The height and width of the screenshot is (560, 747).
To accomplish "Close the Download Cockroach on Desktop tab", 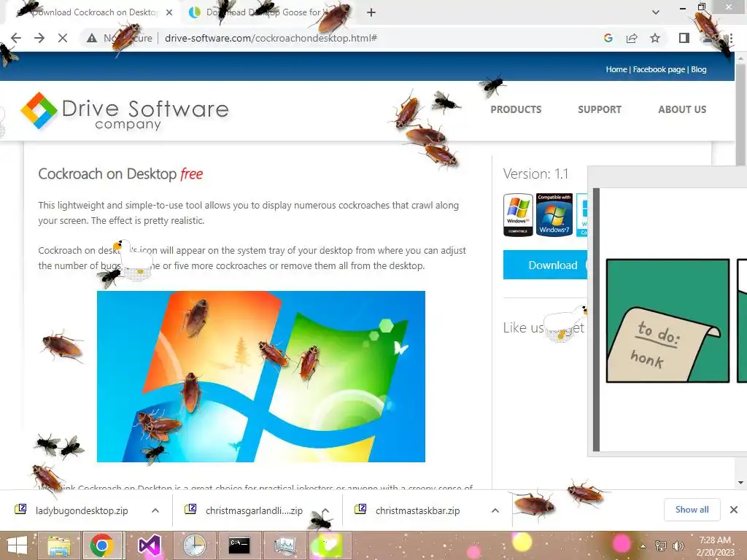I will 169,12.
